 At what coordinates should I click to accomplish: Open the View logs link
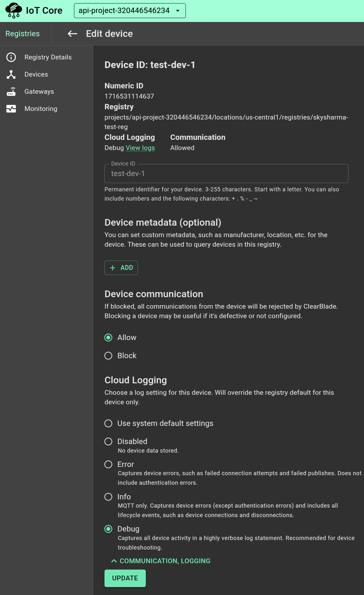click(140, 148)
